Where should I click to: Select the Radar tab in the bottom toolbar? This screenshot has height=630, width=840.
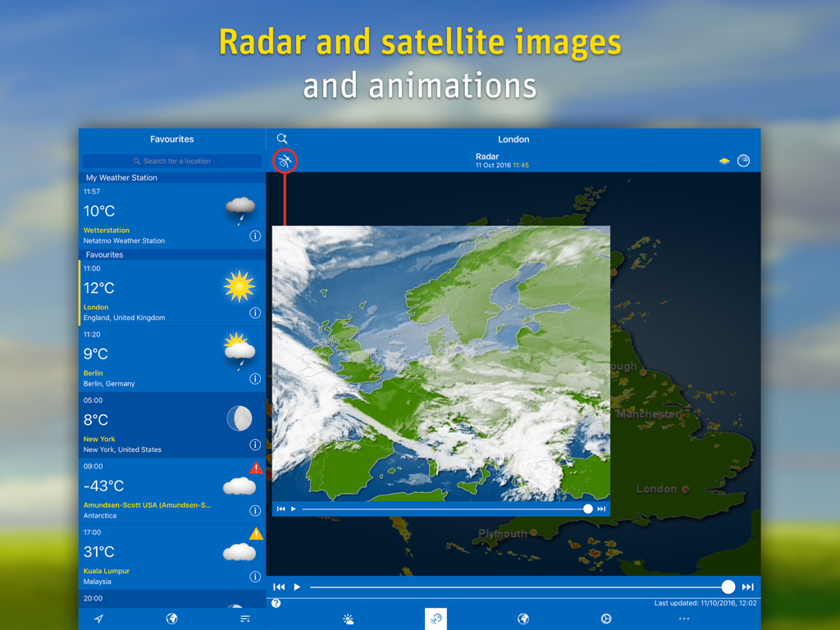coord(436,619)
